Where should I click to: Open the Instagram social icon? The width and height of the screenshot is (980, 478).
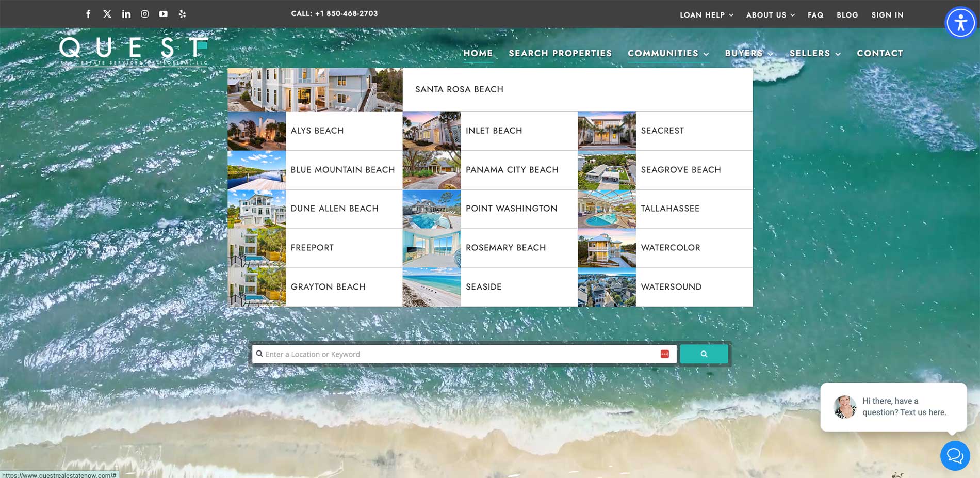coord(145,14)
